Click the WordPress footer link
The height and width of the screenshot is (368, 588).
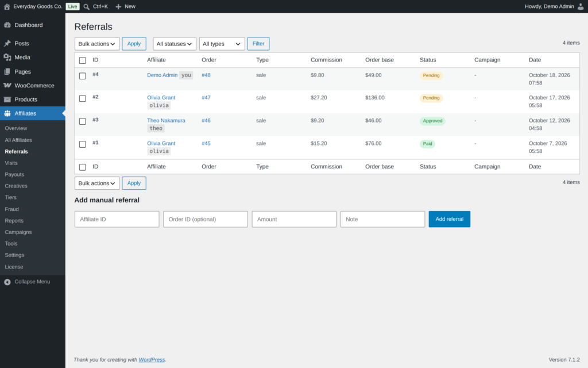152,360
